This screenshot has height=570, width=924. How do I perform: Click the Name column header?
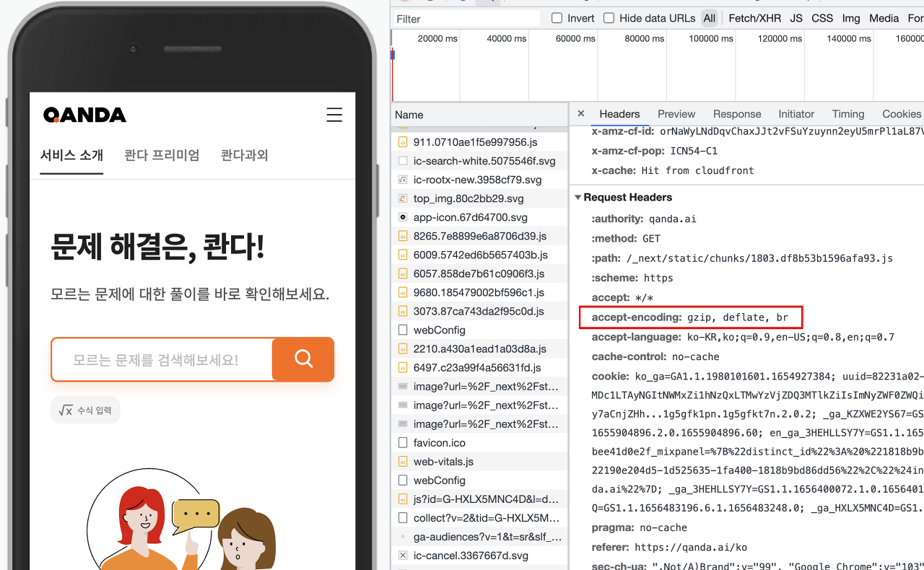pyautogui.click(x=479, y=115)
